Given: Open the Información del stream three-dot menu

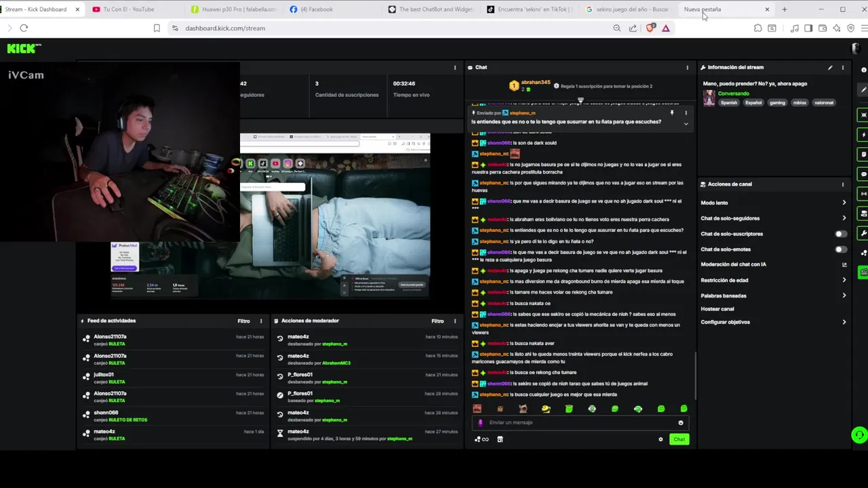Looking at the screenshot, I should coord(843,67).
